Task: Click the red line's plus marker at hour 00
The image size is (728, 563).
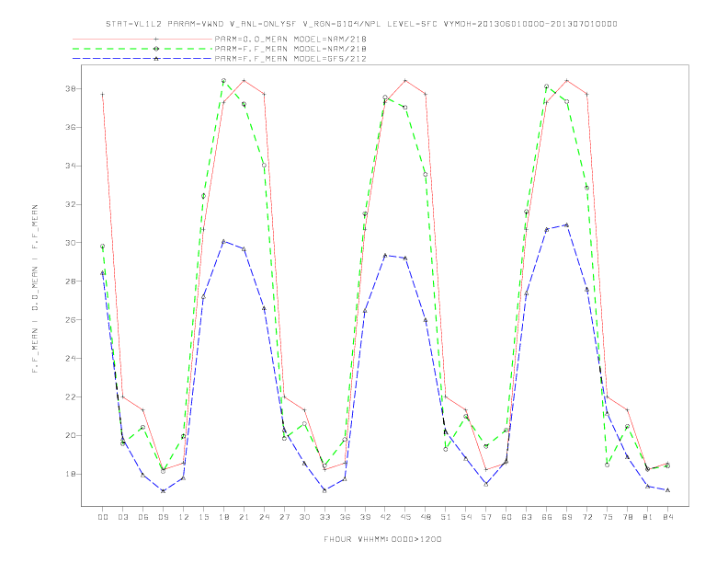Action: click(x=103, y=95)
